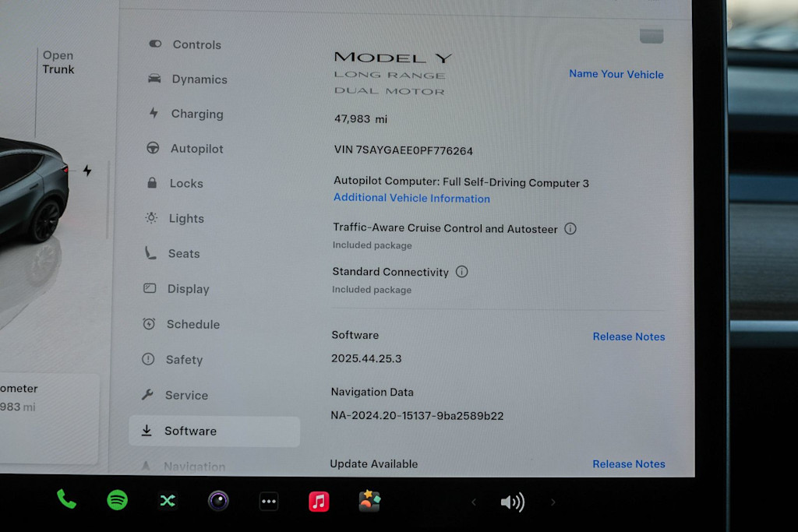This screenshot has width=798, height=532.
Task: Select the Software menu item
Action: coord(214,432)
